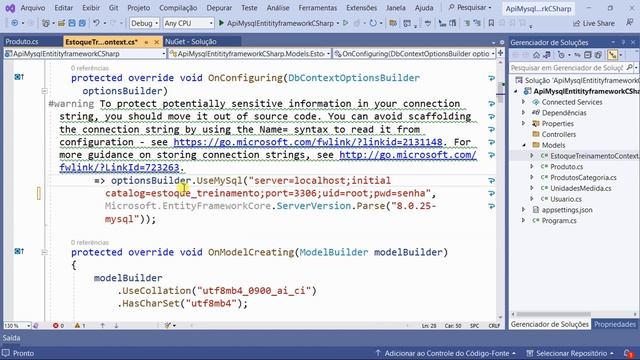Click the Save file icon in toolbar
The height and width of the screenshot is (360, 640).
tap(72, 23)
